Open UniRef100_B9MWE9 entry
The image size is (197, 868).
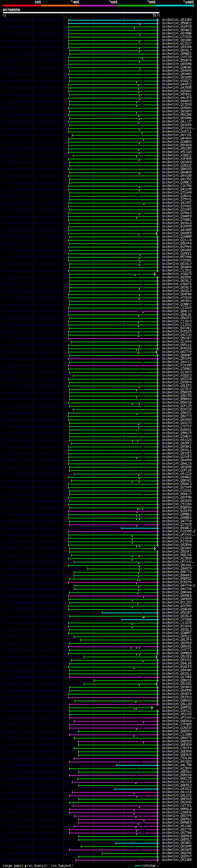click(177, 822)
